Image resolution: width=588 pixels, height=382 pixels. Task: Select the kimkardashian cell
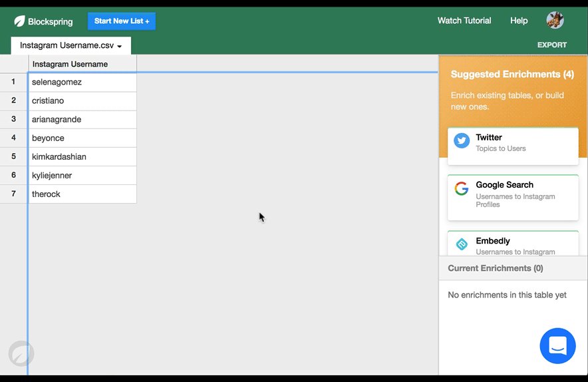pyautogui.click(x=82, y=157)
